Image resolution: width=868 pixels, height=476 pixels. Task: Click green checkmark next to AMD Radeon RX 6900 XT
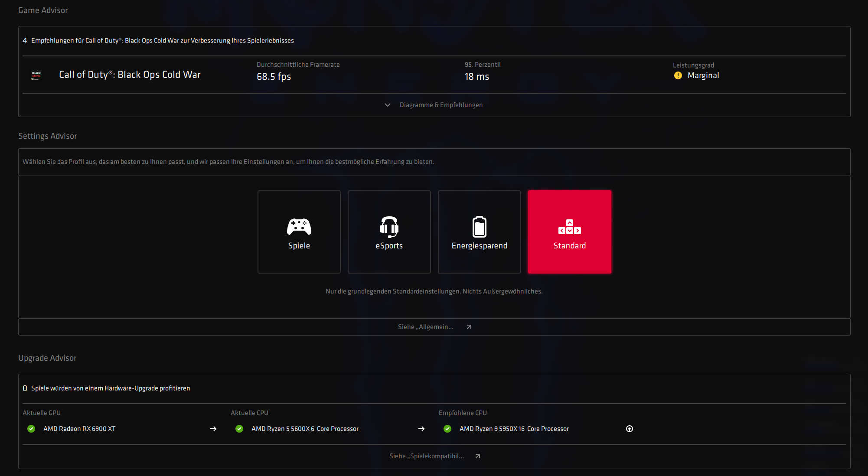point(31,429)
